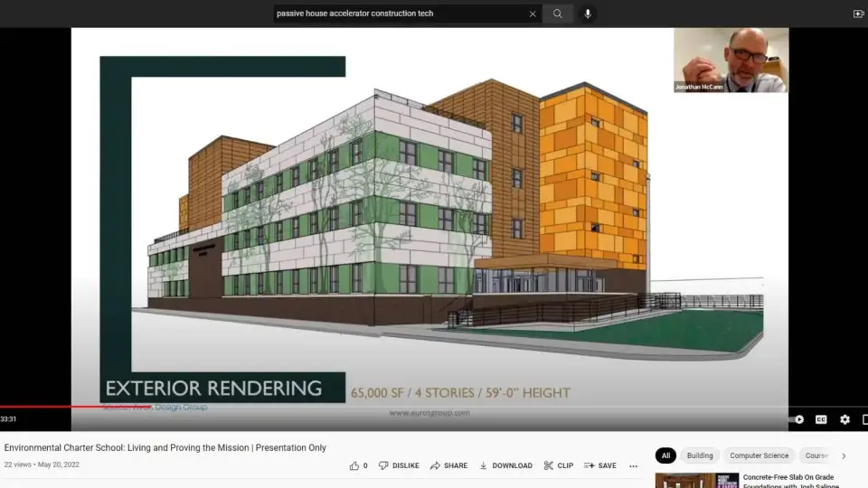Open the SAVE to playlist menu
This screenshot has width=868, height=488.
(599, 465)
